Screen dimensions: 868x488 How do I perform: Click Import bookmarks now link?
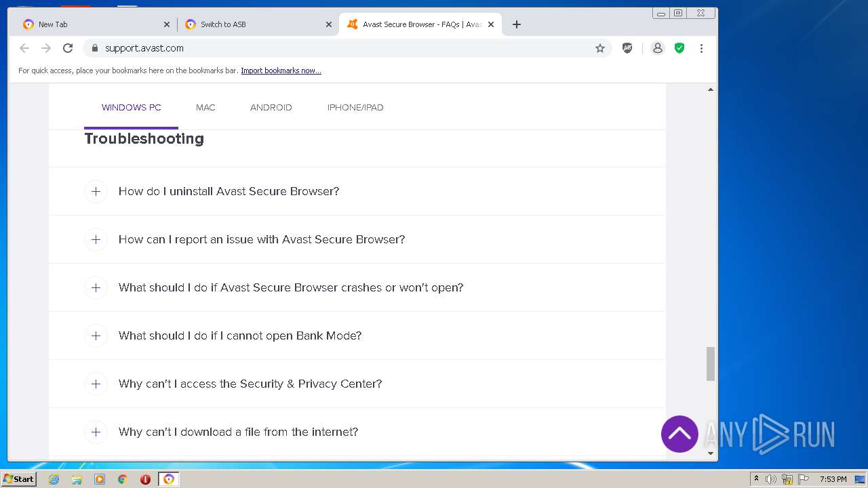pyautogui.click(x=281, y=70)
